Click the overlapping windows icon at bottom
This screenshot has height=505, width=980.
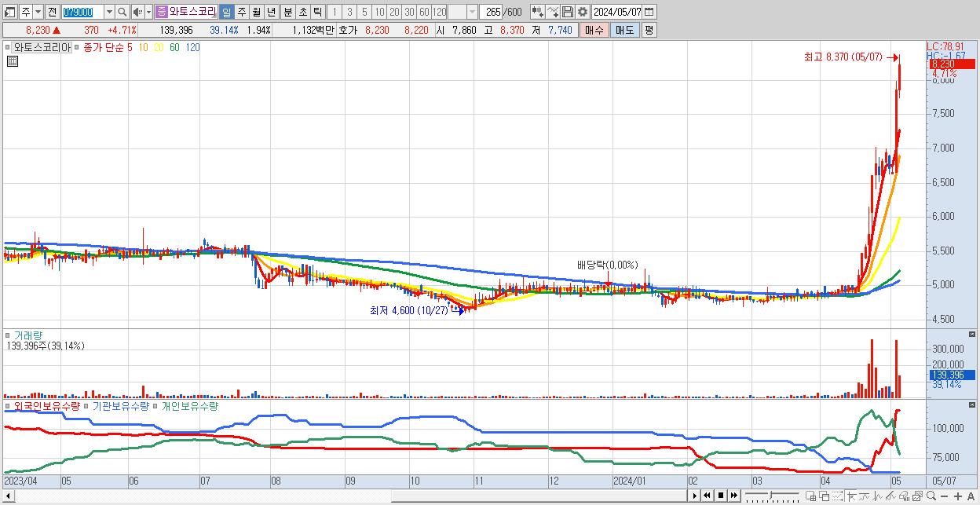pyautogui.click(x=825, y=496)
